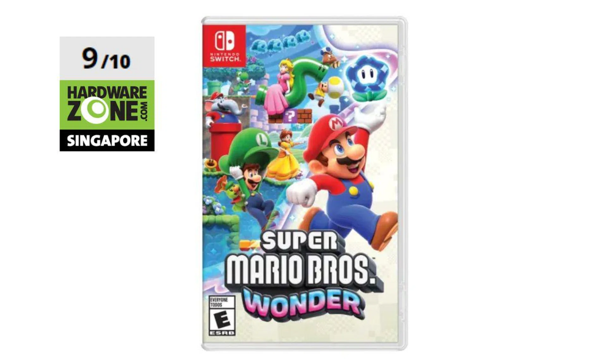
Task: Click the Singapore black label
Action: (x=107, y=140)
